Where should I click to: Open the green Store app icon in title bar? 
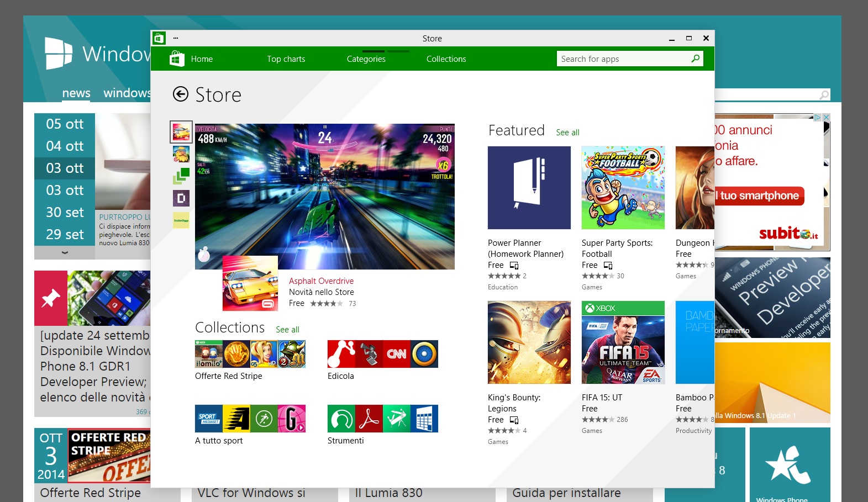(159, 38)
